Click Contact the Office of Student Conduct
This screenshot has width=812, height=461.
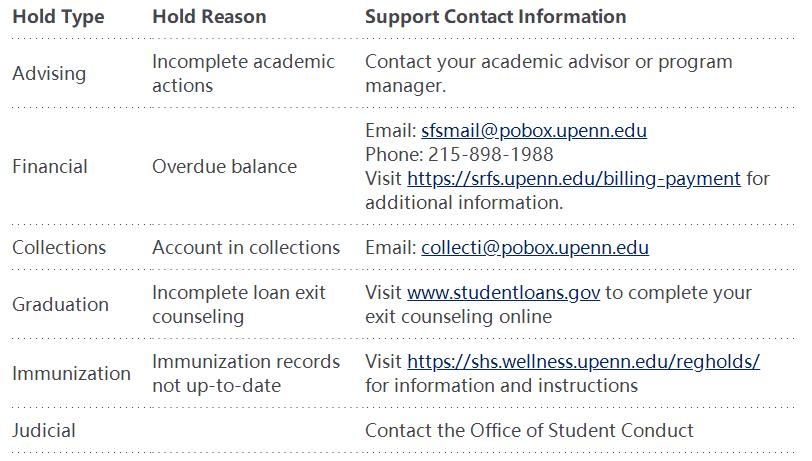click(529, 431)
